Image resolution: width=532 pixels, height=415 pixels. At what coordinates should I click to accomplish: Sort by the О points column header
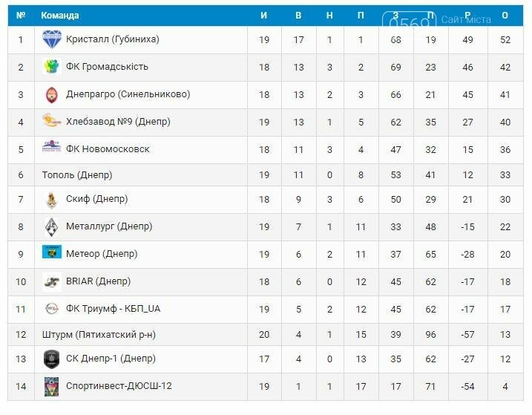(x=505, y=16)
